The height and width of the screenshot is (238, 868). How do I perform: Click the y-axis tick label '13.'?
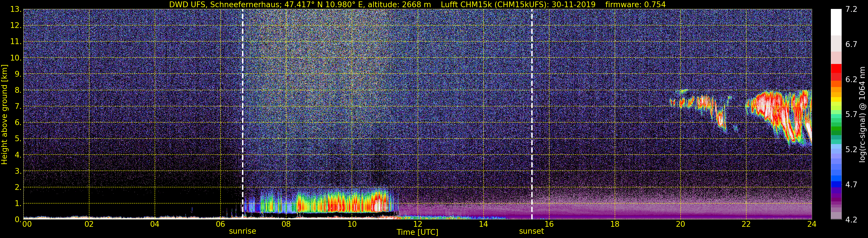tap(16, 10)
